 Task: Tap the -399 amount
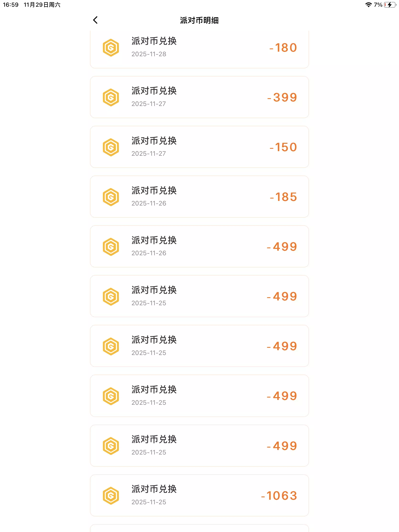(x=282, y=97)
